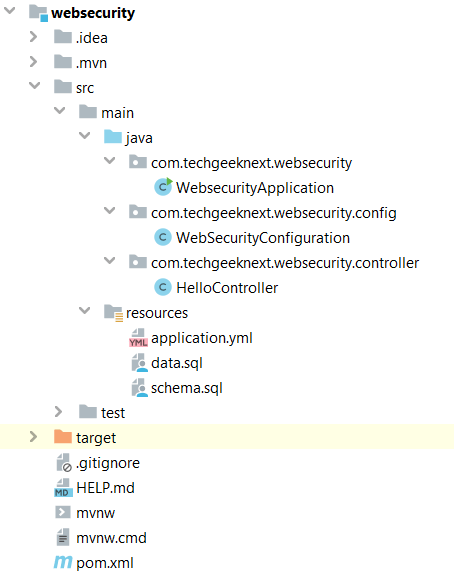Viewport: 454px width, 575px height.
Task: Click the WebsecurityApplication runnable class icon
Action: (163, 187)
